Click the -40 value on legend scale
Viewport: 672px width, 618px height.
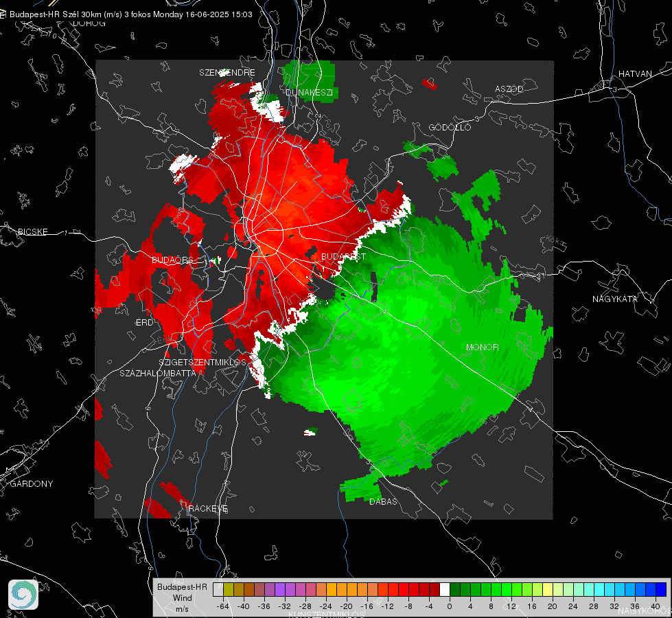point(244,606)
